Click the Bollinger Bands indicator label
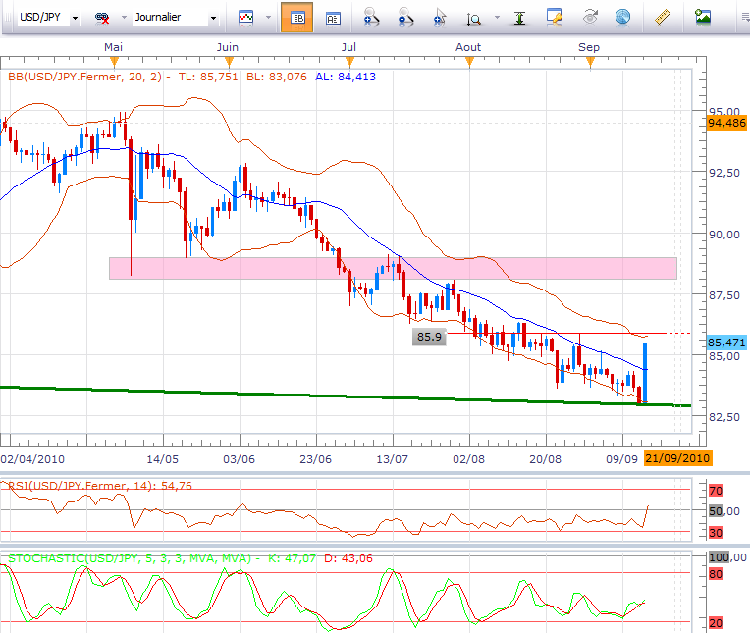Image resolution: width=750 pixels, height=633 pixels. (85, 76)
